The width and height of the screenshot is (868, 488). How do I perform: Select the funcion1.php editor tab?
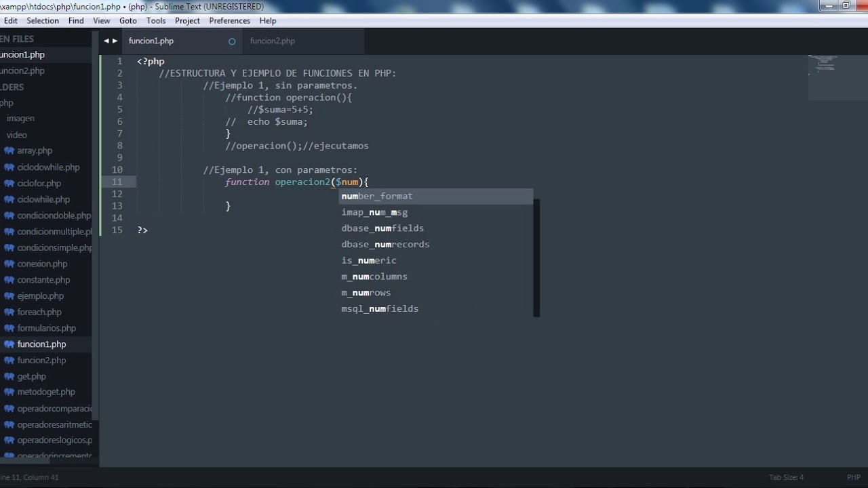[151, 41]
